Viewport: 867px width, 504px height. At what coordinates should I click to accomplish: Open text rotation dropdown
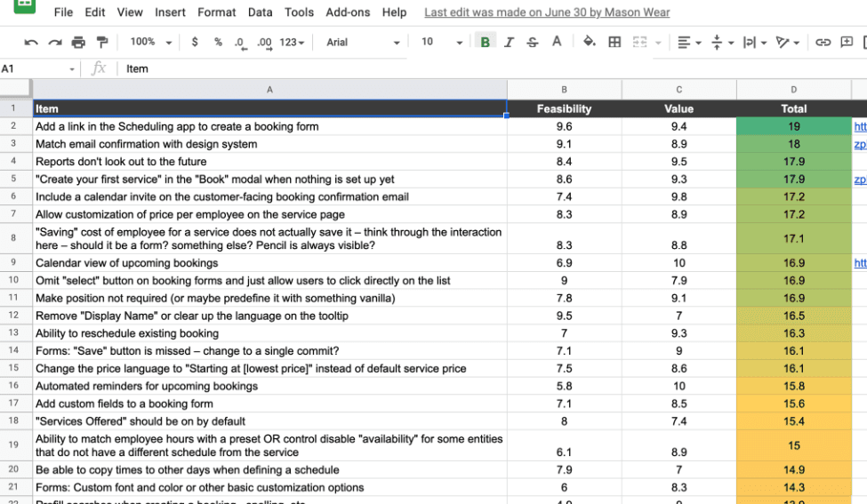[788, 42]
